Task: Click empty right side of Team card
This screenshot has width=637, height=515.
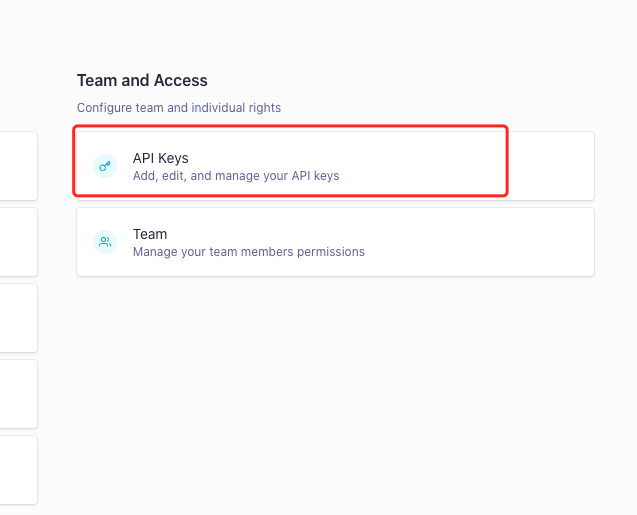Action: point(500,242)
